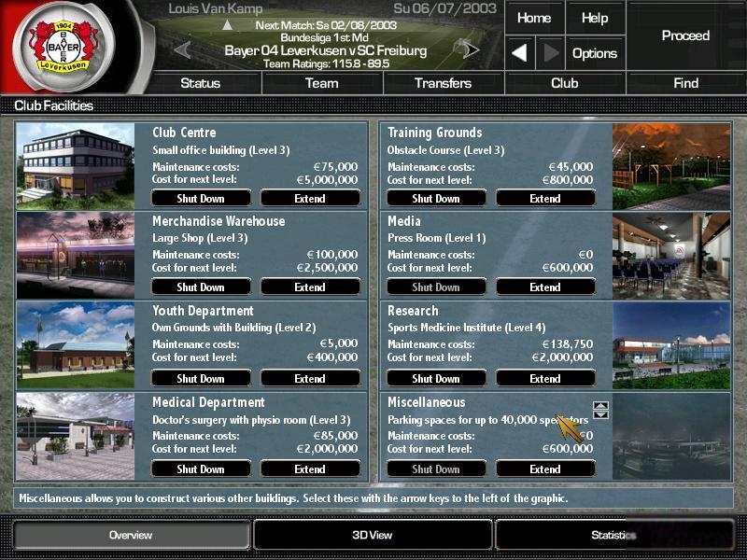Screen dimensions: 747x560
Task: Open the Status menu
Action: [201, 83]
